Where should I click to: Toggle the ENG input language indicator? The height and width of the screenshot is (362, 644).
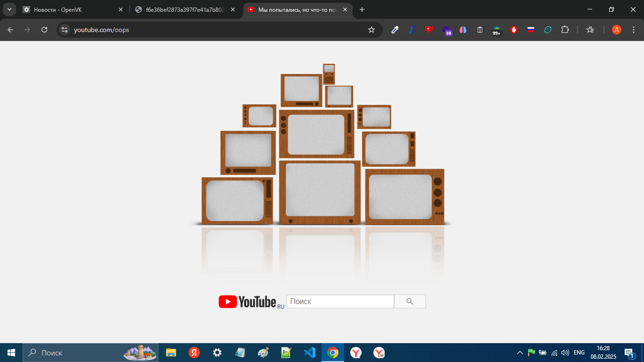click(x=579, y=353)
